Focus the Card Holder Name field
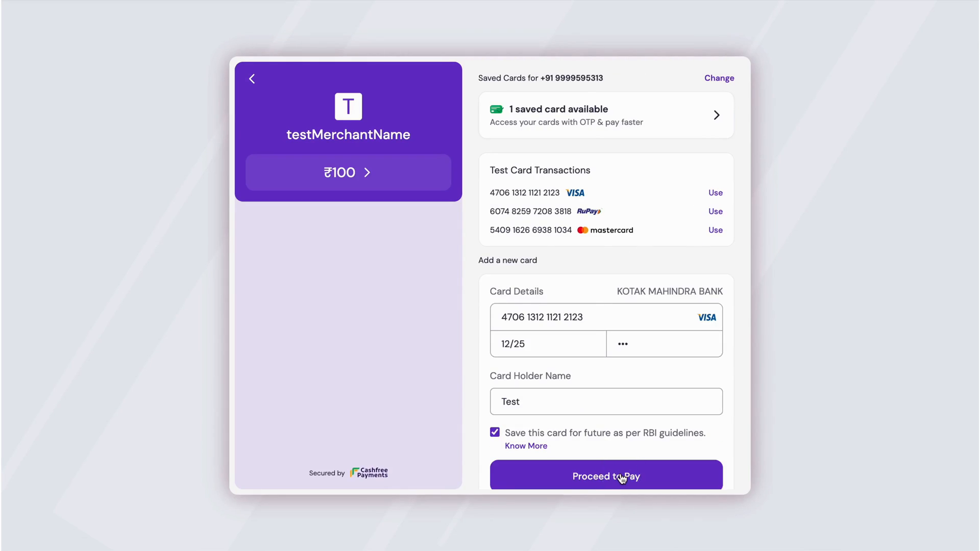The image size is (980, 551). pyautogui.click(x=606, y=402)
